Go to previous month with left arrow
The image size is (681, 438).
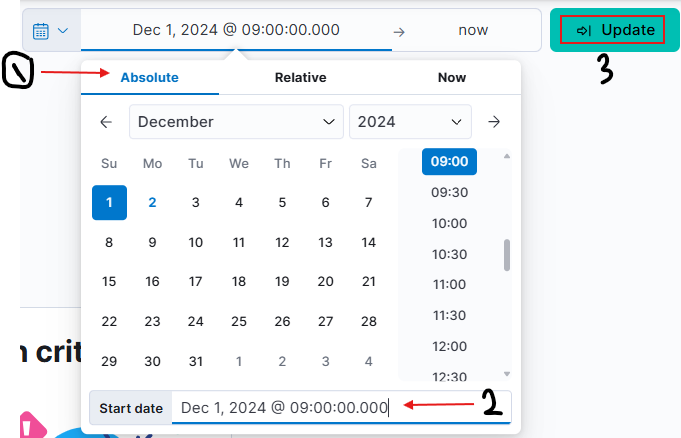(x=106, y=122)
